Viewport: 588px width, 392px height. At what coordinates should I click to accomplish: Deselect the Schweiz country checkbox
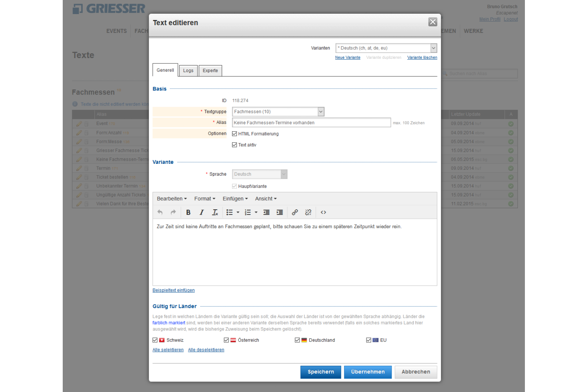tap(155, 340)
